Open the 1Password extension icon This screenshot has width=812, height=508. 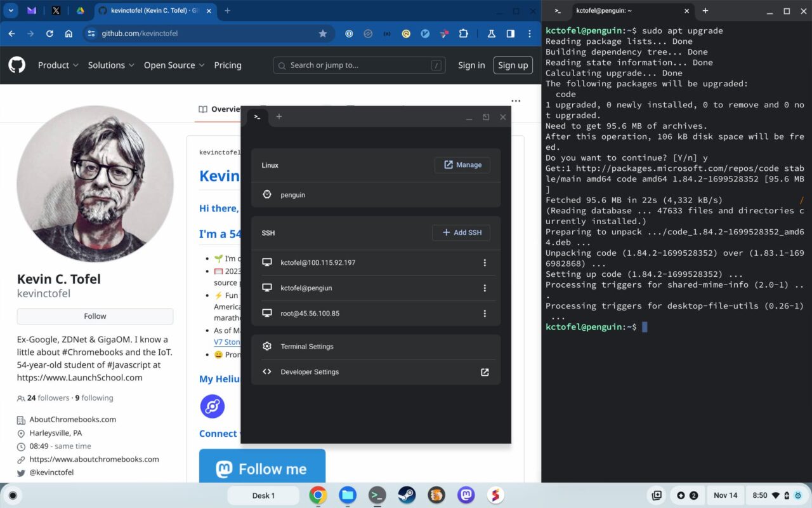[349, 34]
